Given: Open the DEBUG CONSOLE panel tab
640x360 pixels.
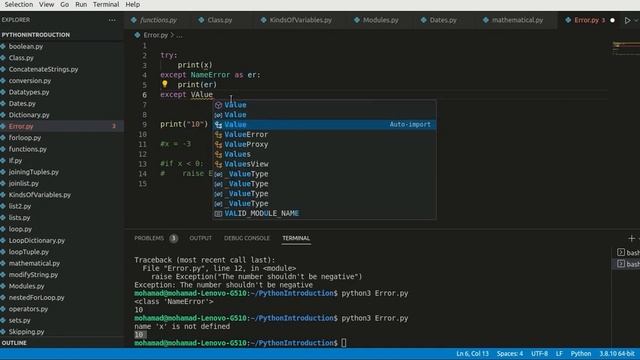Looking at the screenshot, I should (x=247, y=238).
